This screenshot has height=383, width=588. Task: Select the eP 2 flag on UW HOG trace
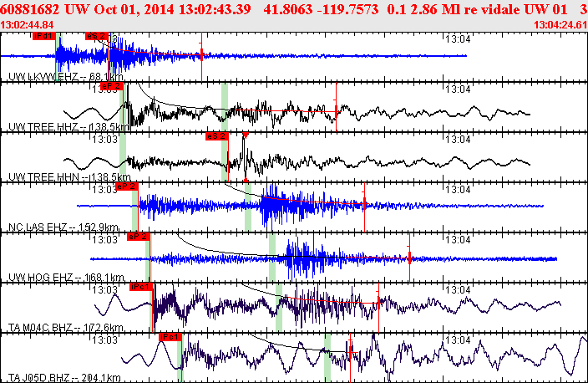click(139, 237)
